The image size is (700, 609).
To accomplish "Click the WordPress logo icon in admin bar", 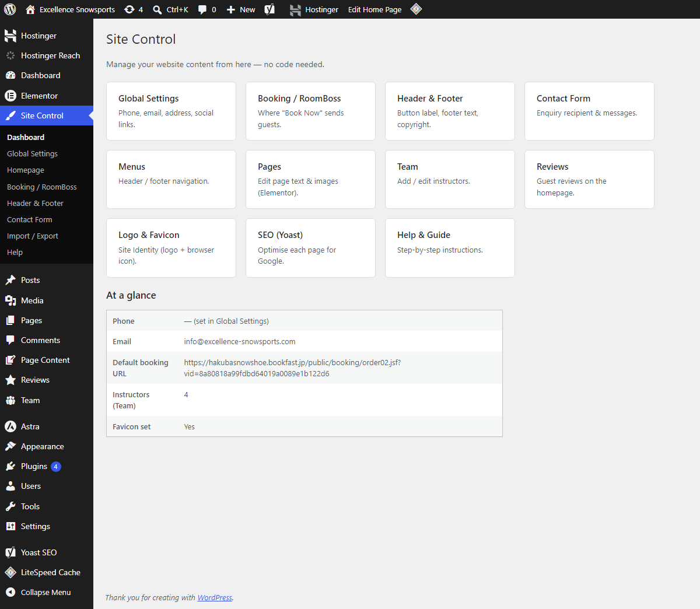I will (10, 9).
